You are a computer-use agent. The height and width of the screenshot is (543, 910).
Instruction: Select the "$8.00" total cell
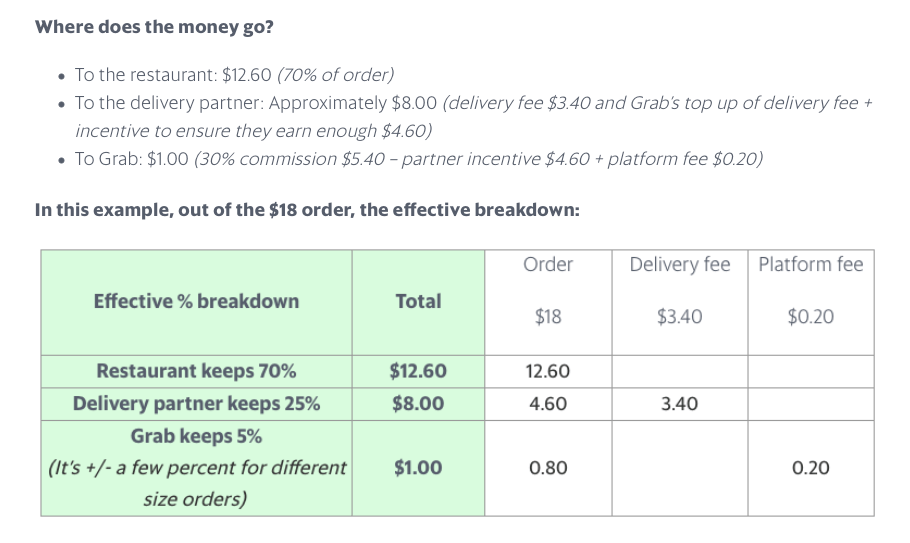coord(418,404)
